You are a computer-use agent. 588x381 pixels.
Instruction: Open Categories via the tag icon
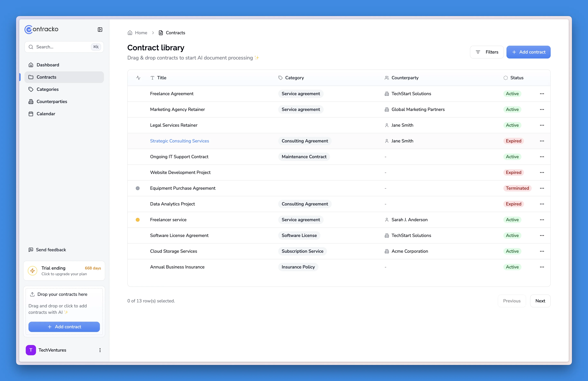(31, 89)
